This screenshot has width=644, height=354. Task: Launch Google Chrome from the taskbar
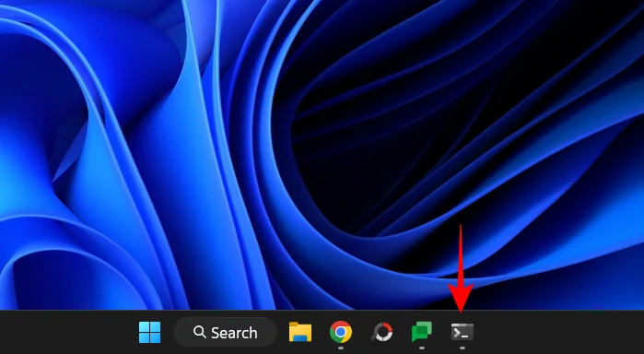pos(341,332)
